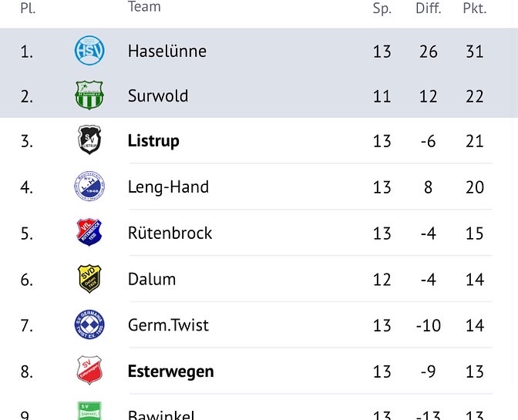Select the SV Esterwegen red-white crest

click(89, 370)
